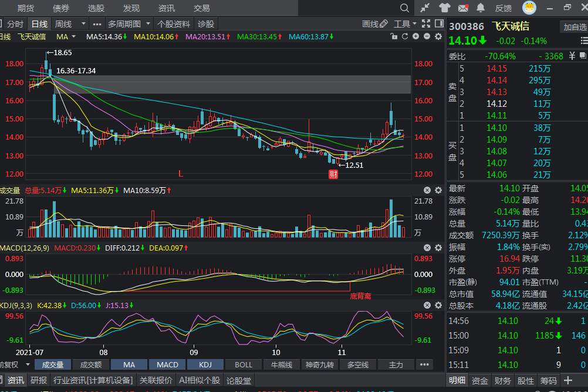This screenshot has height=392, width=588.
Task: Switch to the 资金 tab
Action: point(480,381)
